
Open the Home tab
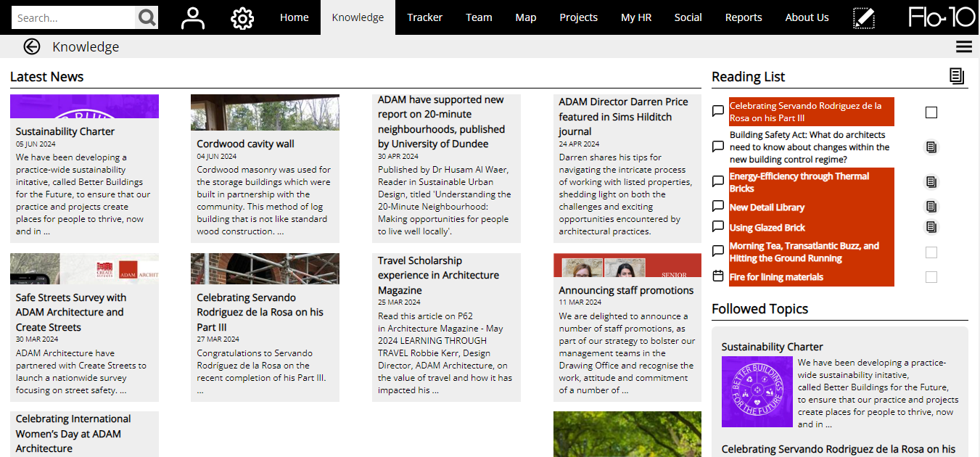click(294, 17)
